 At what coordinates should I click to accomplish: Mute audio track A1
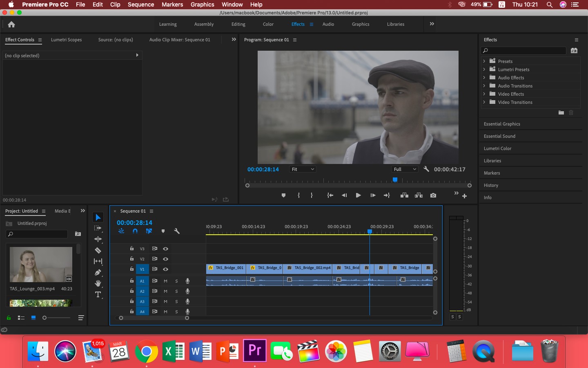point(165,281)
